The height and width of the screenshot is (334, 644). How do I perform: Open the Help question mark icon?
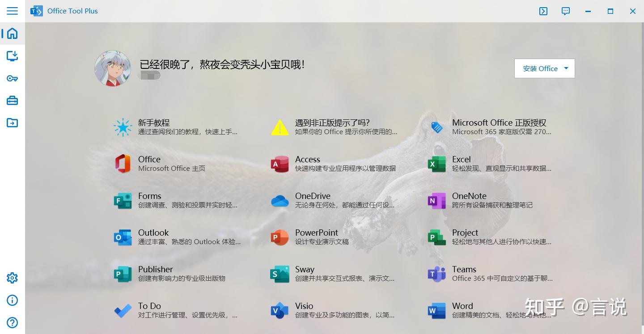(12, 322)
